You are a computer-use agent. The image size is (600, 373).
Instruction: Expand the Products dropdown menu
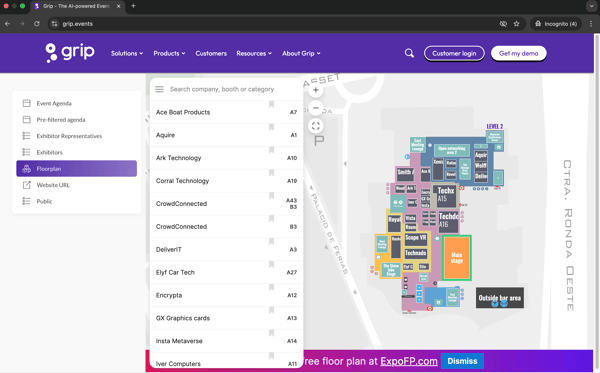click(169, 53)
